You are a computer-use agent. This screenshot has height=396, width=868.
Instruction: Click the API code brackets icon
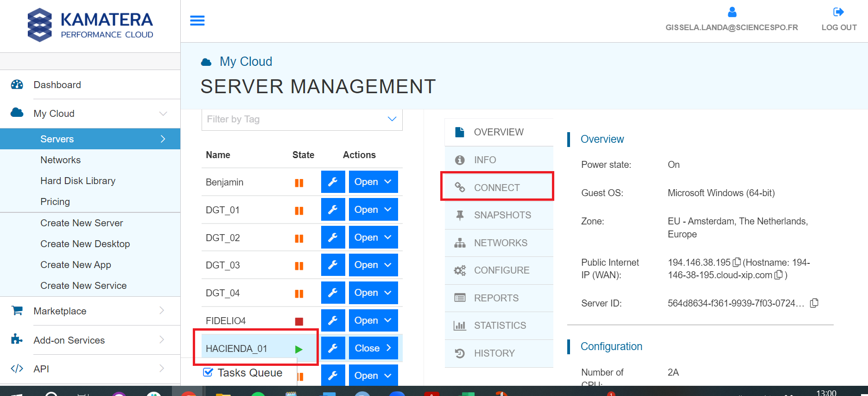(17, 369)
